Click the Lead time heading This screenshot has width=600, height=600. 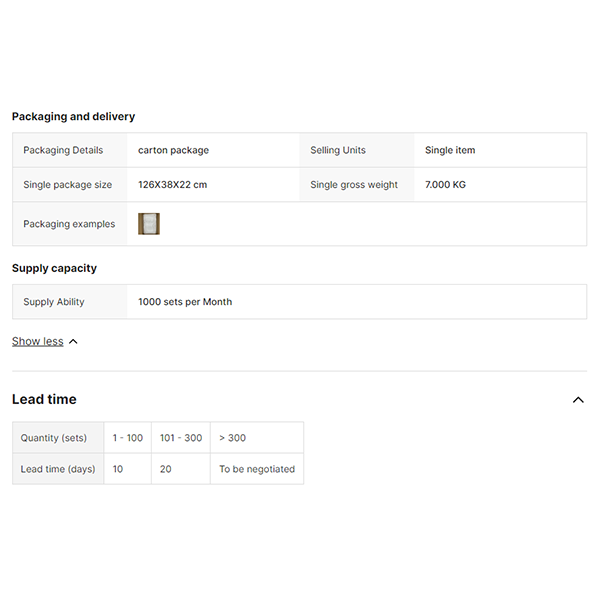coord(44,399)
